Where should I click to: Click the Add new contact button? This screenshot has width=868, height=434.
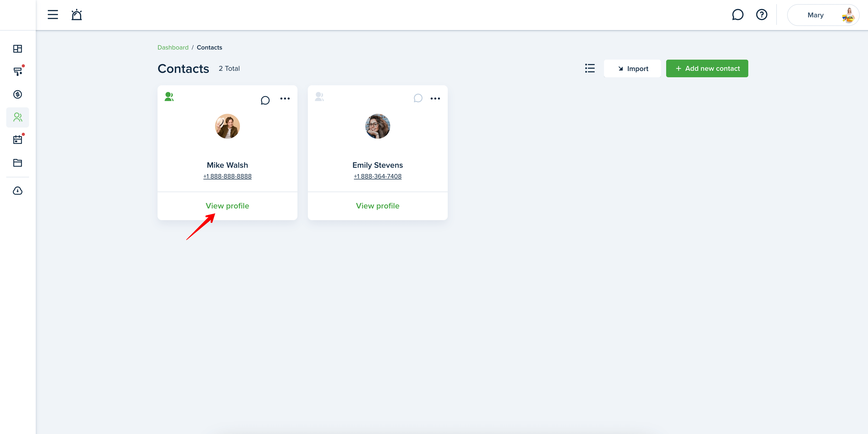[x=707, y=68]
